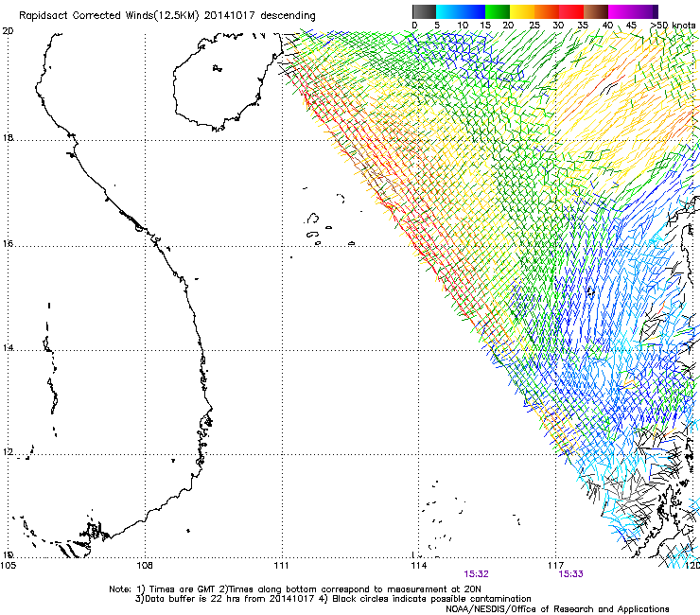Click the note line 'Times are GMT'

182,589
